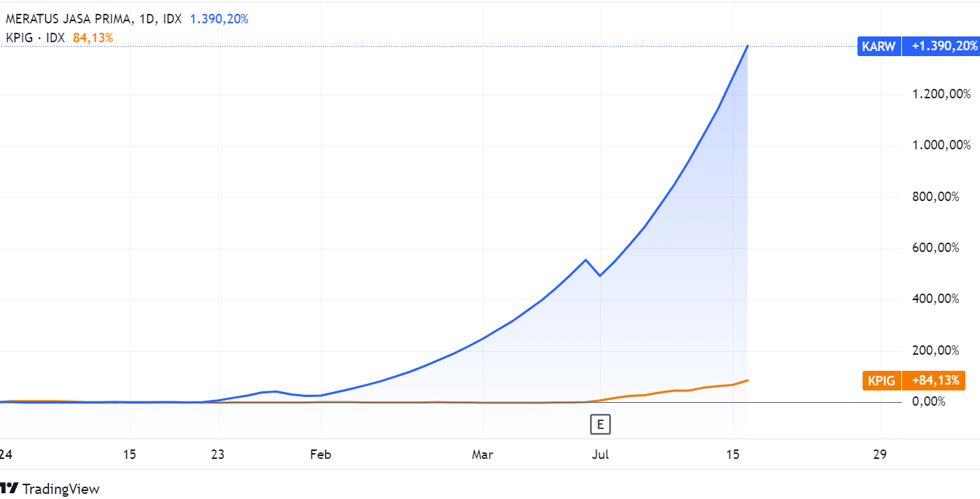980x499 pixels.
Task: Click the Jul date label on time axis
Action: tap(600, 455)
